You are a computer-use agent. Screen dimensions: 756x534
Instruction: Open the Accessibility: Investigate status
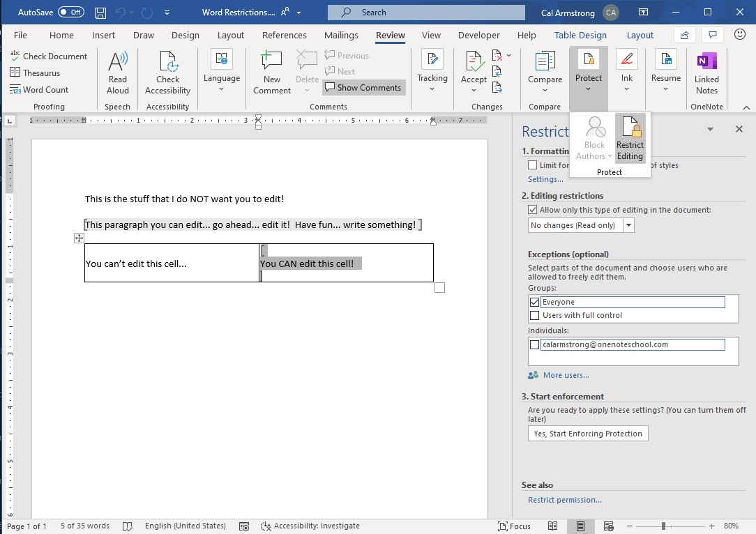click(310, 526)
